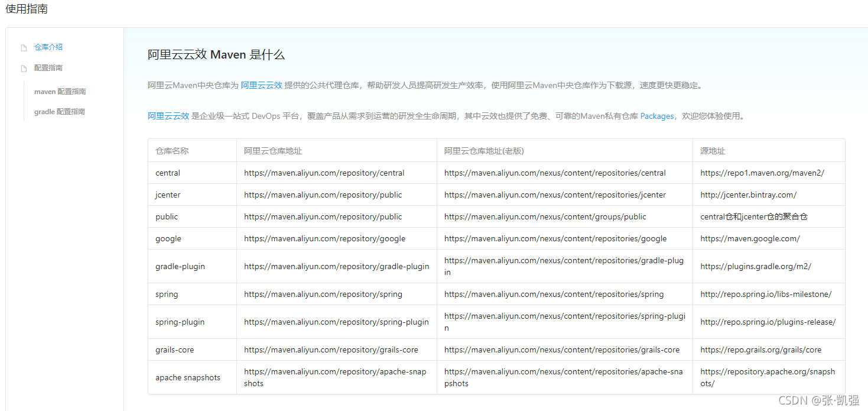Click the old nexus repositories/spring-plugin URL
The width and height of the screenshot is (868, 411).
click(x=565, y=322)
